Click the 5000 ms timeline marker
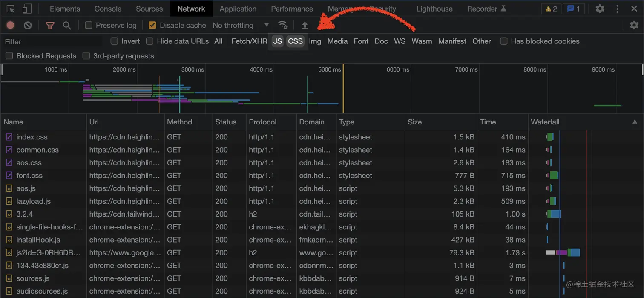Screen dimensions: 644x298 pyautogui.click(x=330, y=69)
